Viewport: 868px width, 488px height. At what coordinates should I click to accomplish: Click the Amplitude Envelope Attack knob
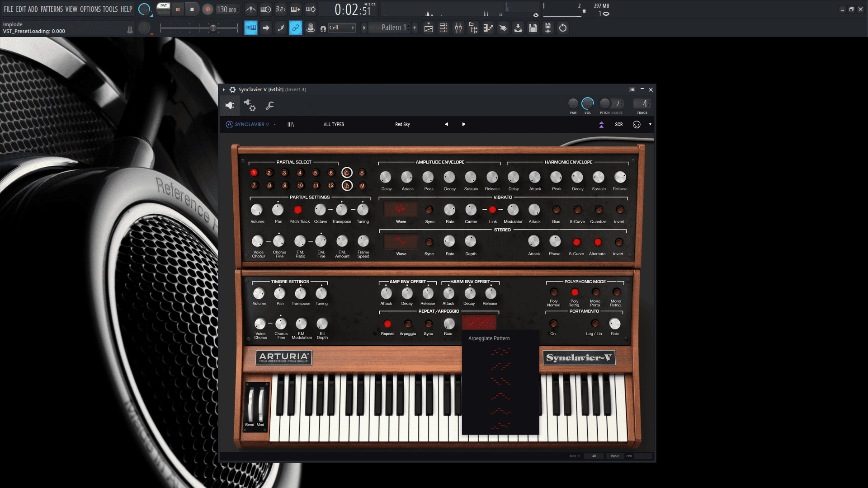pos(407,177)
